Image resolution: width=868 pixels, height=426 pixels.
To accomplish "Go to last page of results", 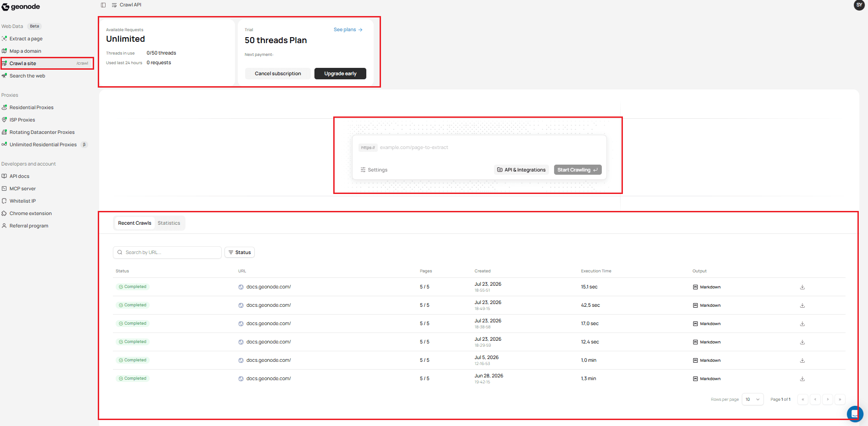I will point(840,399).
